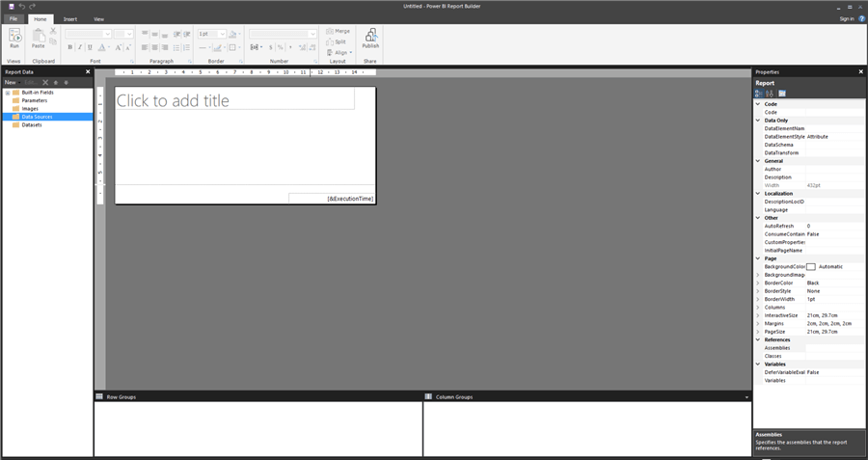868x460 pixels.
Task: Undo the last action
Action: 22,6
